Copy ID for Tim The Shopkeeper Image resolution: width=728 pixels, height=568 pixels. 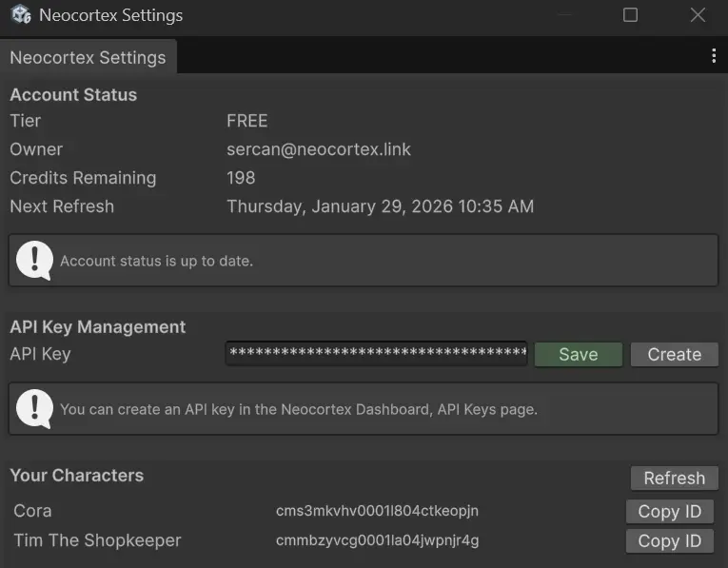(x=670, y=541)
